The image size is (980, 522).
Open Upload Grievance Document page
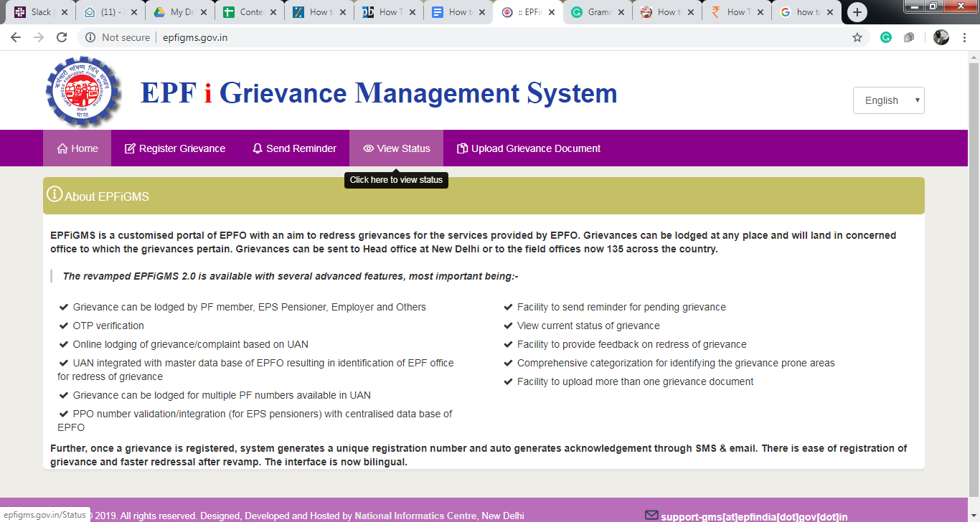529,148
